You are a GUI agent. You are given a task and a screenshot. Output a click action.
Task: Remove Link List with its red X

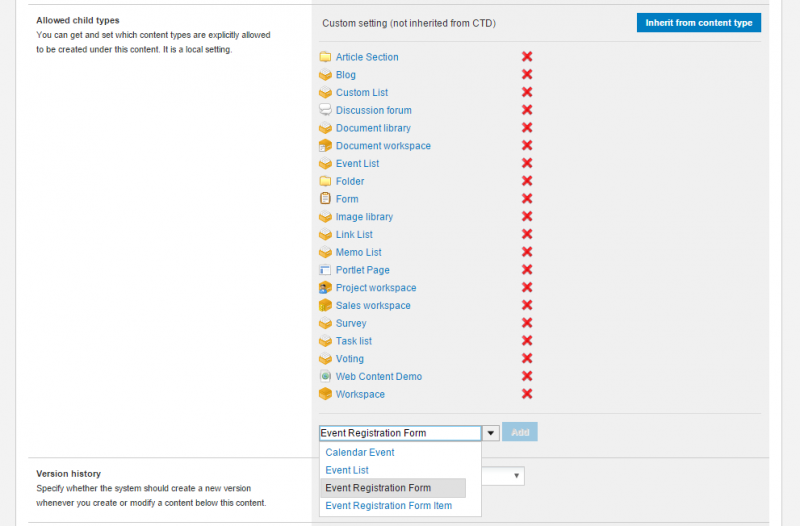click(527, 234)
